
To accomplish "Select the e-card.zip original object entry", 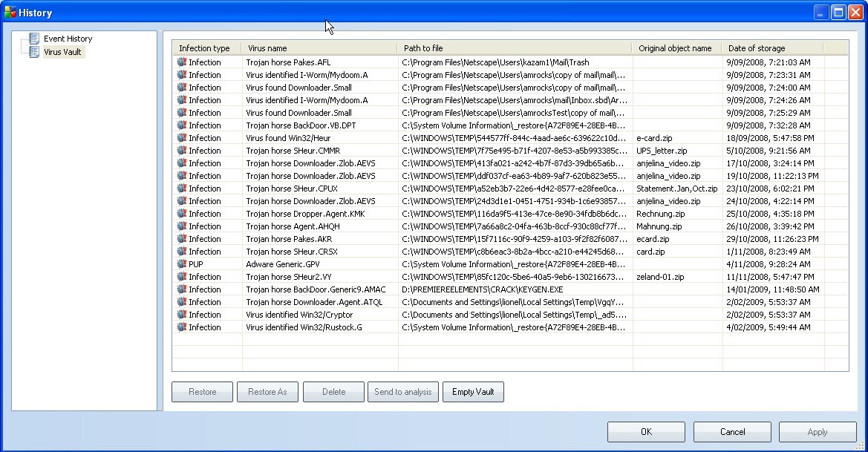I will pos(653,138).
